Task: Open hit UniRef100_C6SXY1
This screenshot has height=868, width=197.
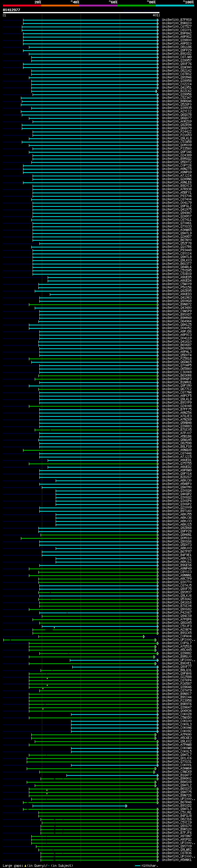Action: 176,30
